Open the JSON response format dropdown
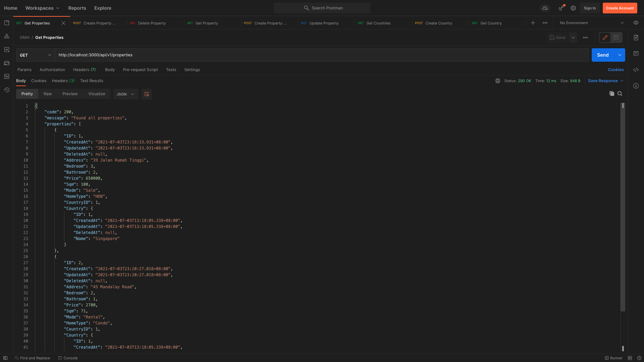This screenshot has height=362, width=644. pyautogui.click(x=125, y=94)
